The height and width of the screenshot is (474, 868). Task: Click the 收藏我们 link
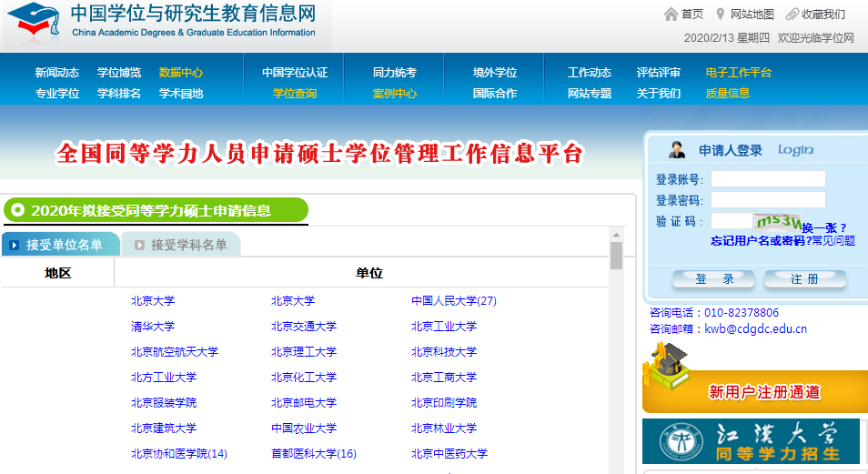coord(823,14)
